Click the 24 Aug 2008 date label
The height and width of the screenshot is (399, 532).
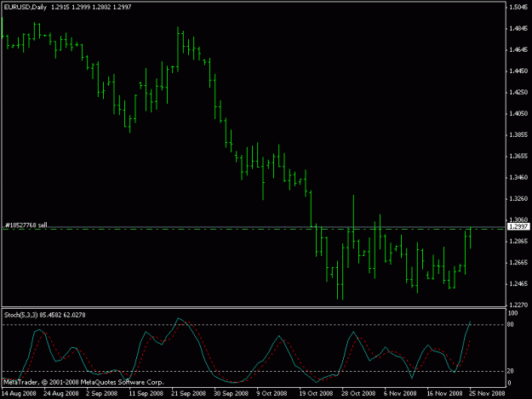61,394
